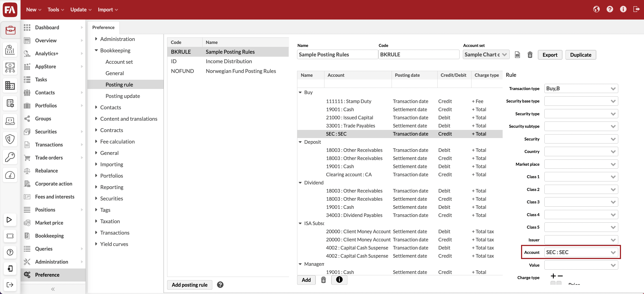Click the minus charge type icon
Viewport: 644px width, 294px height.
coord(560,276)
